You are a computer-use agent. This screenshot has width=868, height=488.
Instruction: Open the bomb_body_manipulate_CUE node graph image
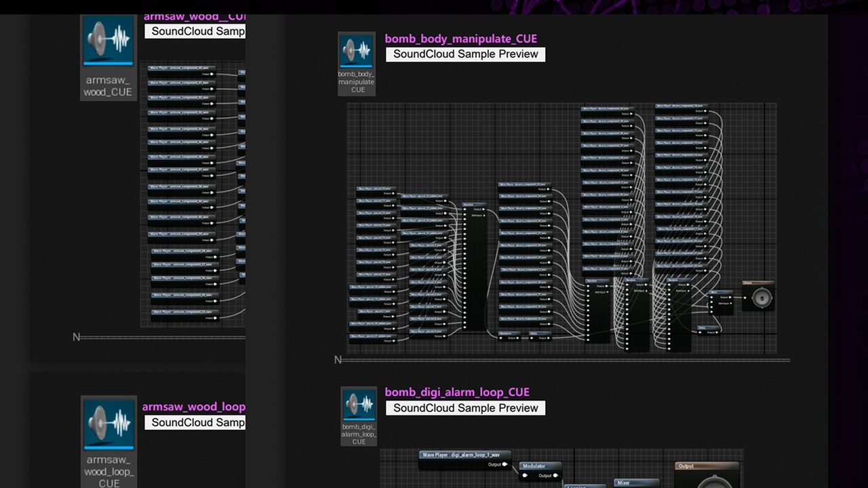(x=561, y=228)
